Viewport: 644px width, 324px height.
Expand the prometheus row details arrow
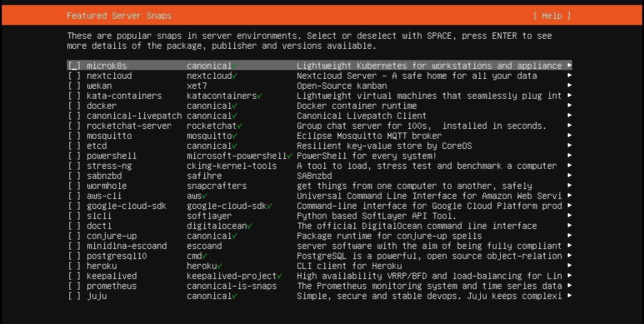[569, 285]
